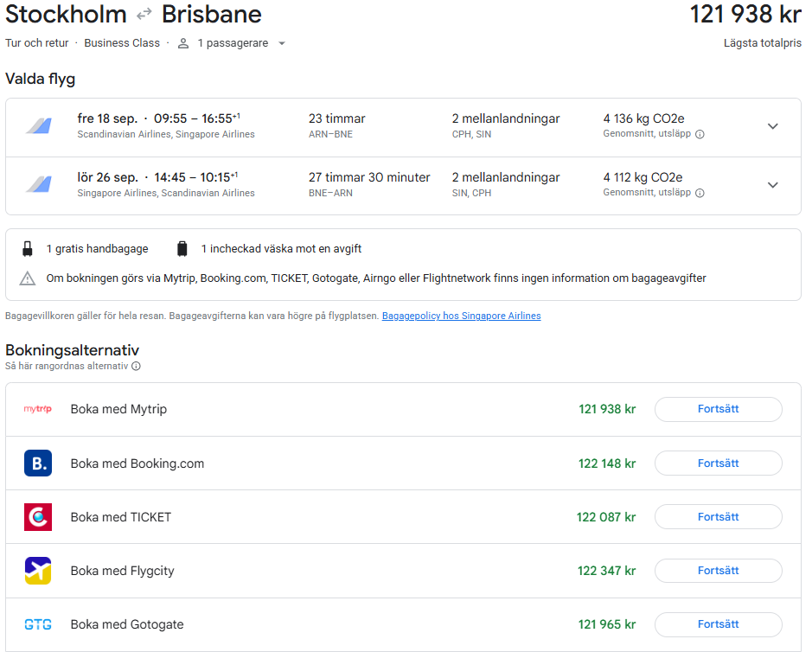Click 2 mellanlandningar for SIN, CPH
The width and height of the screenshot is (812, 652).
(x=506, y=177)
